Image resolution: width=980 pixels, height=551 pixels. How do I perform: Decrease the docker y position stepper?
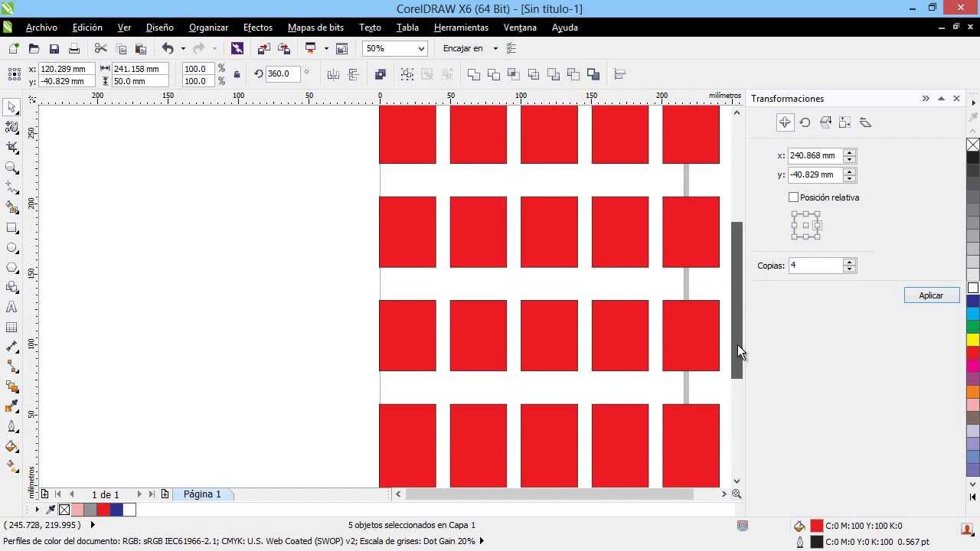(849, 178)
